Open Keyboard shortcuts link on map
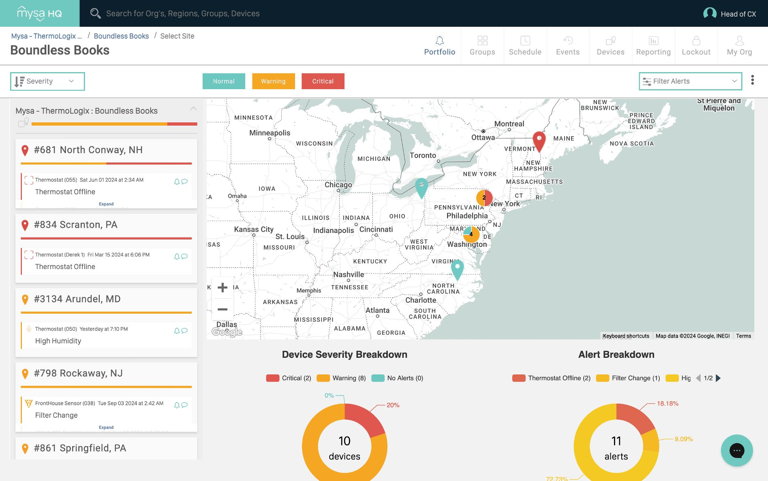The image size is (768, 481). 625,336
